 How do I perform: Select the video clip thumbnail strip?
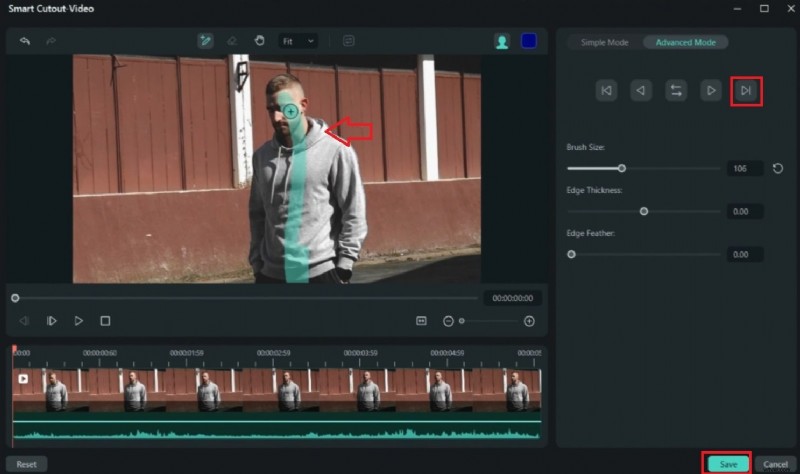[x=277, y=390]
